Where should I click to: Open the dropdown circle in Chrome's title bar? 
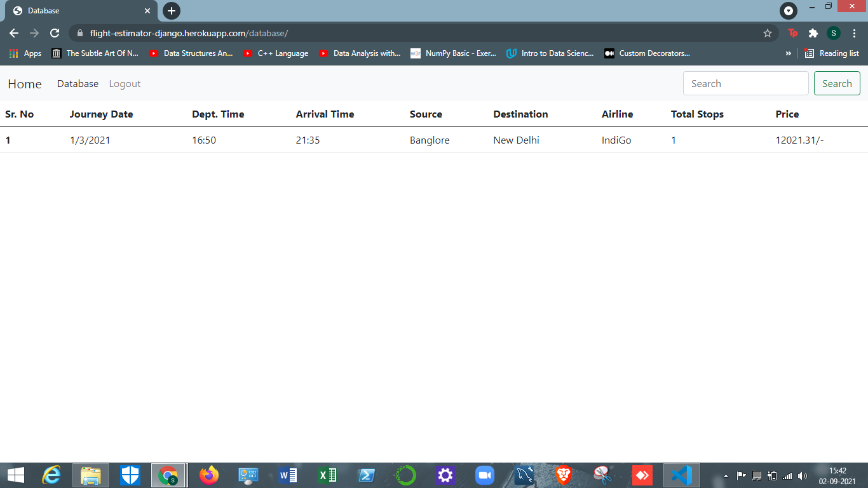789,11
